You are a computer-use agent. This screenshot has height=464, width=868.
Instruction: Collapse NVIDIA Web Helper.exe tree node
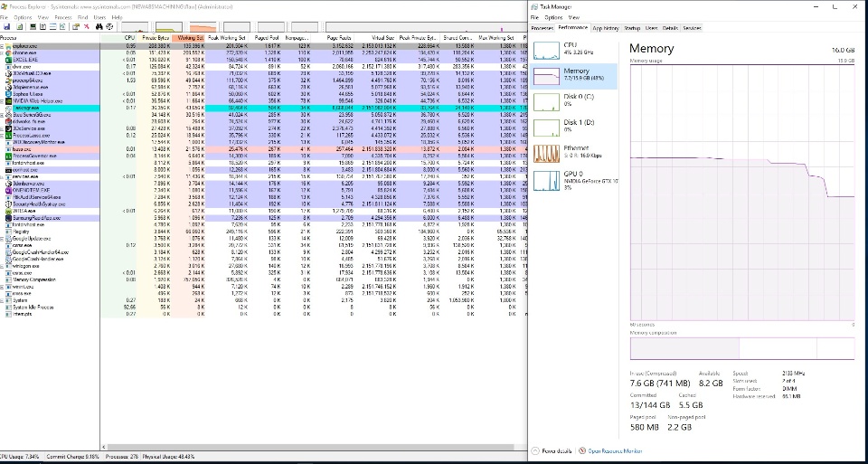[2, 100]
